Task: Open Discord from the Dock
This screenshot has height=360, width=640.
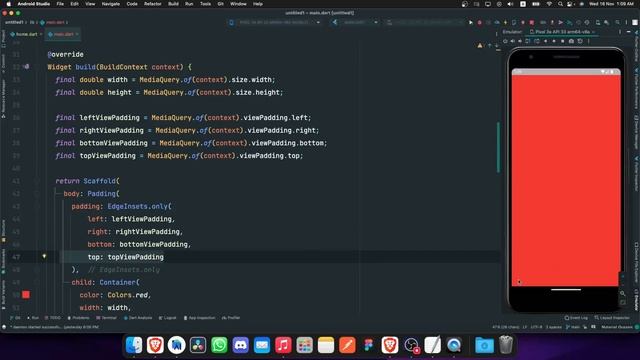Action: (x=240, y=345)
